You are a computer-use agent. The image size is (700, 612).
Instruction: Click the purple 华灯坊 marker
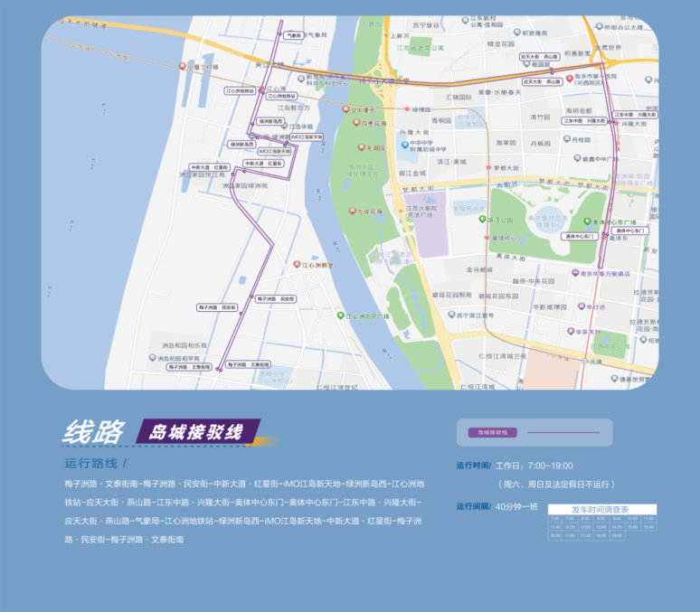(x=582, y=306)
